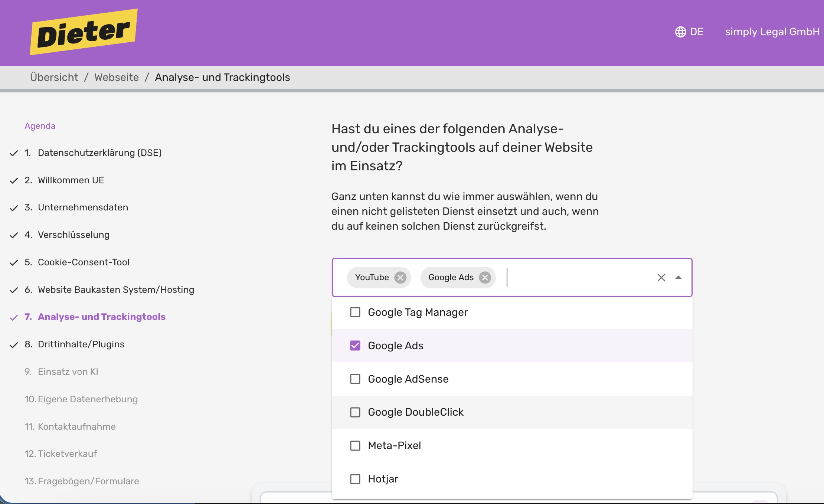This screenshot has width=824, height=504.
Task: Click checkmark next to Cookie-Consent-Tool
Action: (14, 262)
